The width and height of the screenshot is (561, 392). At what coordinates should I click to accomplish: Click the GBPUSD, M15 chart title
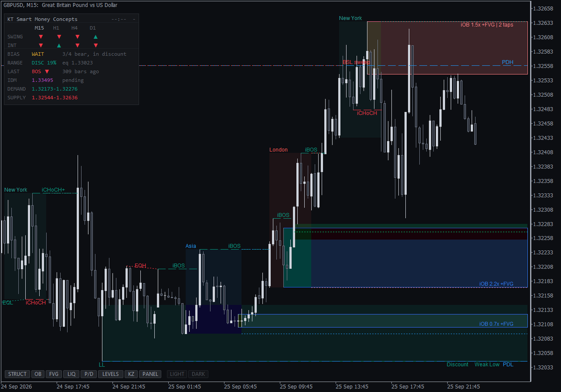pyautogui.click(x=60, y=5)
